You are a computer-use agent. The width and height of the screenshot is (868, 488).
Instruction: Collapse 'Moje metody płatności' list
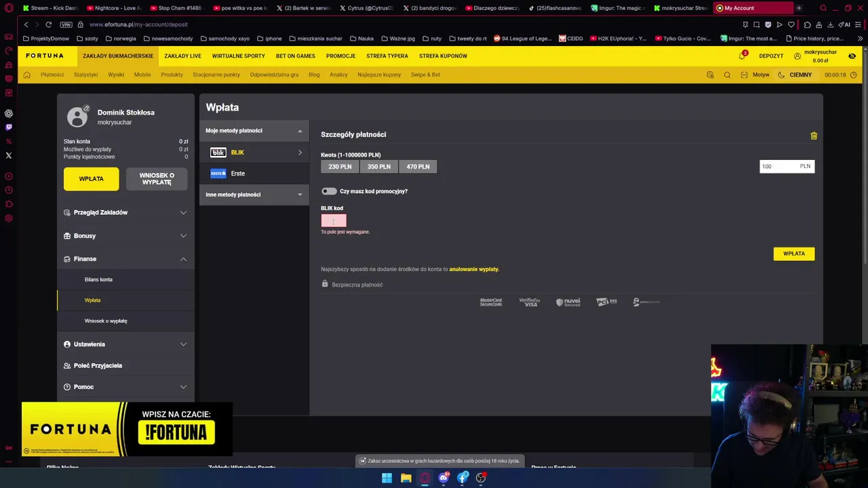254,131
